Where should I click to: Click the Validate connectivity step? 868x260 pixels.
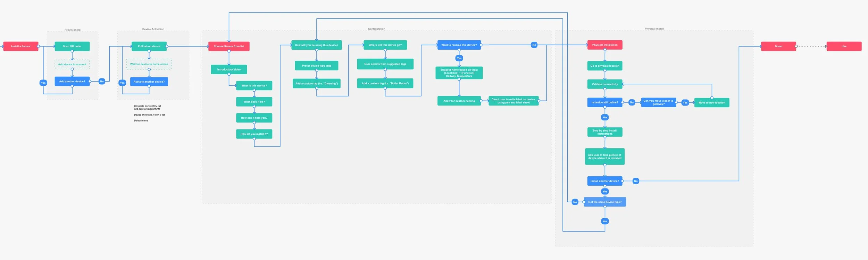point(605,84)
